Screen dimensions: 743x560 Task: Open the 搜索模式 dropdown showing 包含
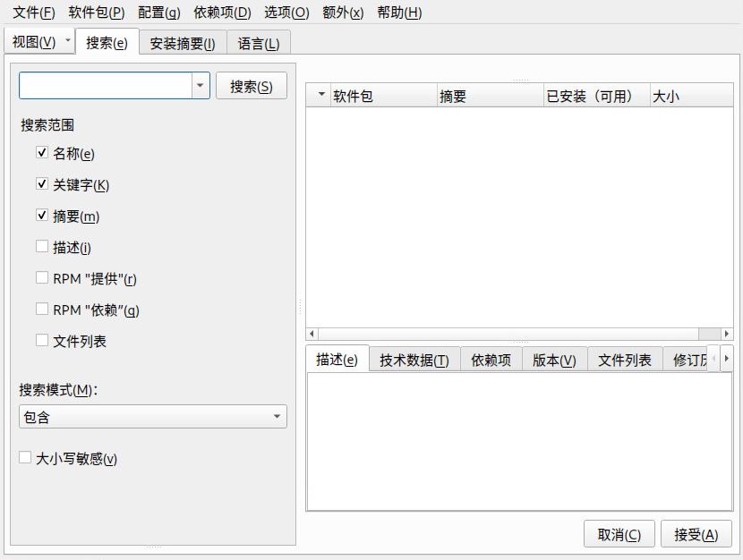click(152, 417)
